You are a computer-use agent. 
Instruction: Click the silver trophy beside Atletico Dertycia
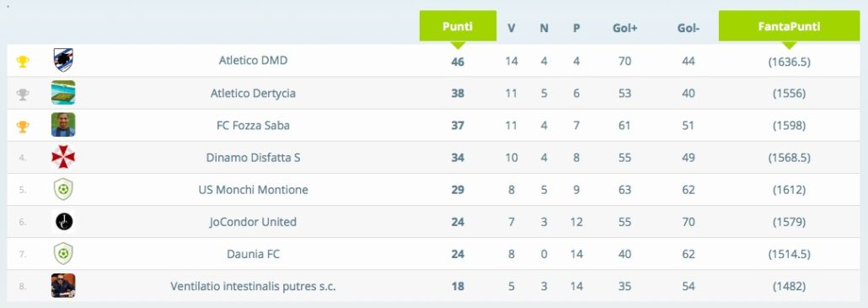23,95
